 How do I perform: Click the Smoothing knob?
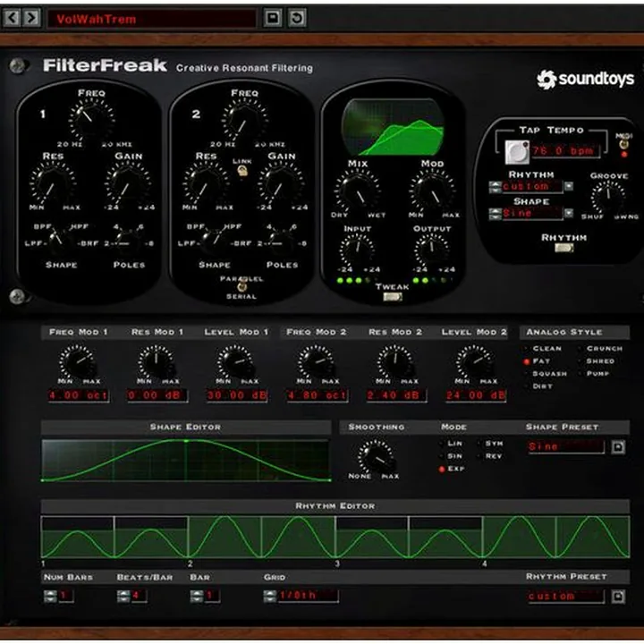pyautogui.click(x=375, y=457)
